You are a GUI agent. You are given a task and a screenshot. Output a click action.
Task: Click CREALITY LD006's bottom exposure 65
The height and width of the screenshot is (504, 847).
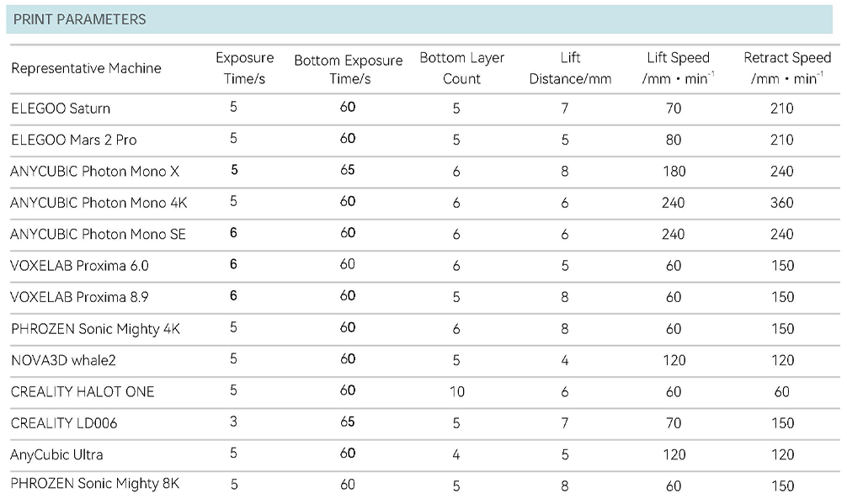(x=348, y=422)
